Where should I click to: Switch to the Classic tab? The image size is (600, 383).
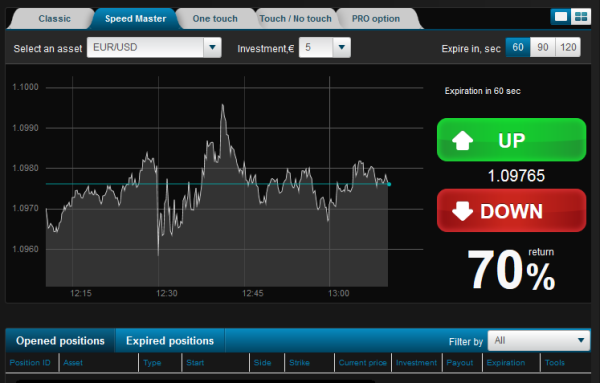click(54, 19)
